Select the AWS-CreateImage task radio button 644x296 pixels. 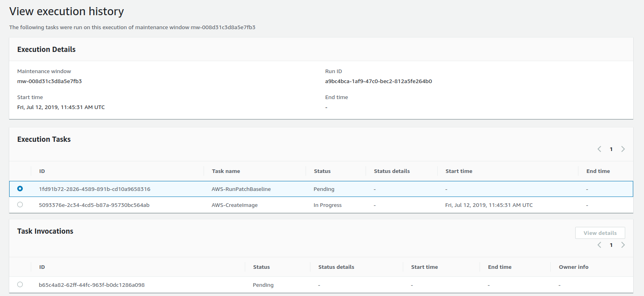20,205
